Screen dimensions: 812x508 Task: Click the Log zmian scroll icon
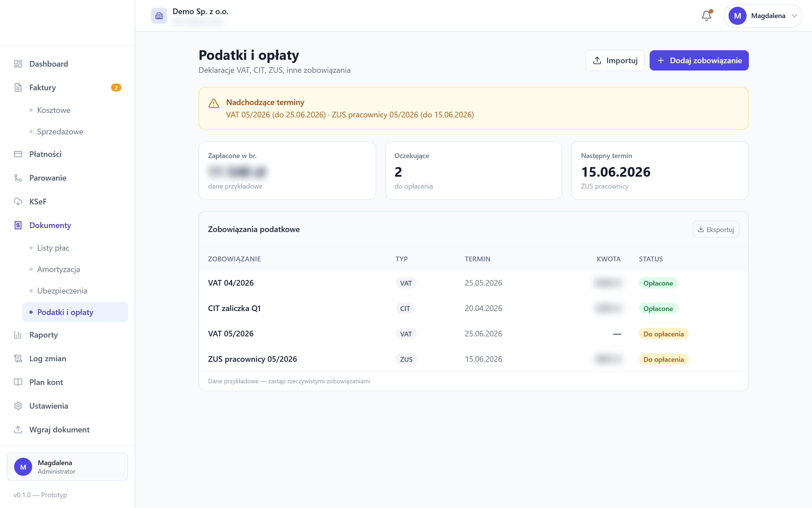[x=18, y=358]
